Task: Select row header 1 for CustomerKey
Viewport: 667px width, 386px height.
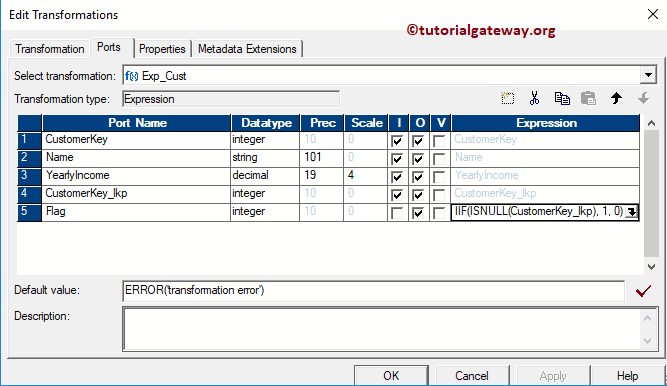Action: coord(29,140)
